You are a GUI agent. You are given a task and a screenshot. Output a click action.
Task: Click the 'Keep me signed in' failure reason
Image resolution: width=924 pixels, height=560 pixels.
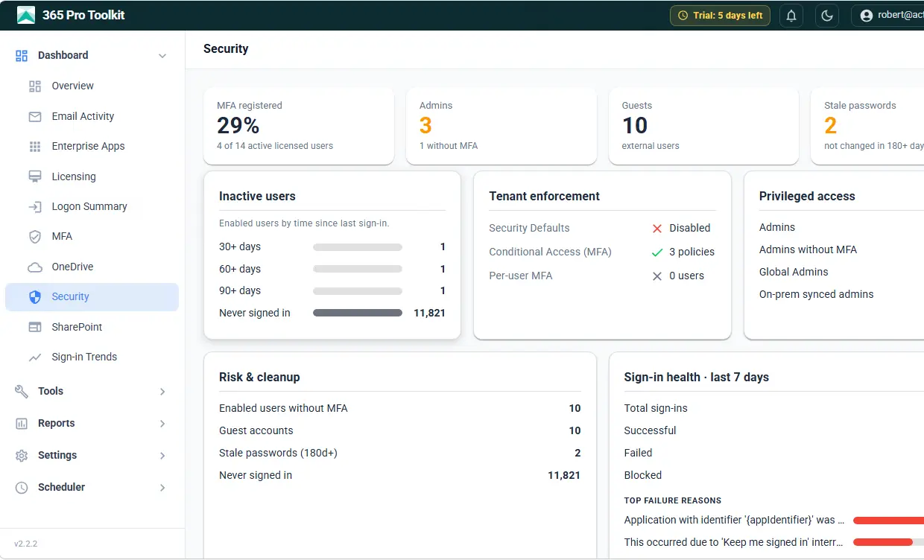(x=733, y=543)
